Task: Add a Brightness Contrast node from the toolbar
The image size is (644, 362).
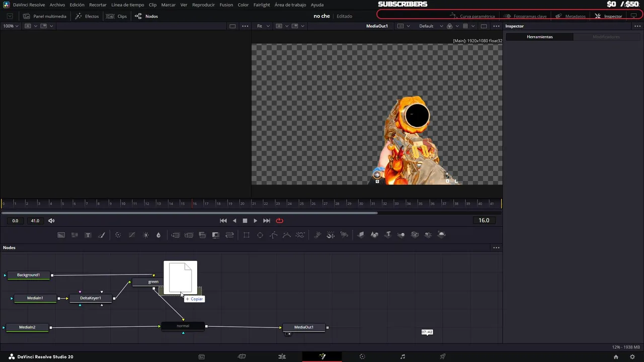Action: (x=146, y=235)
